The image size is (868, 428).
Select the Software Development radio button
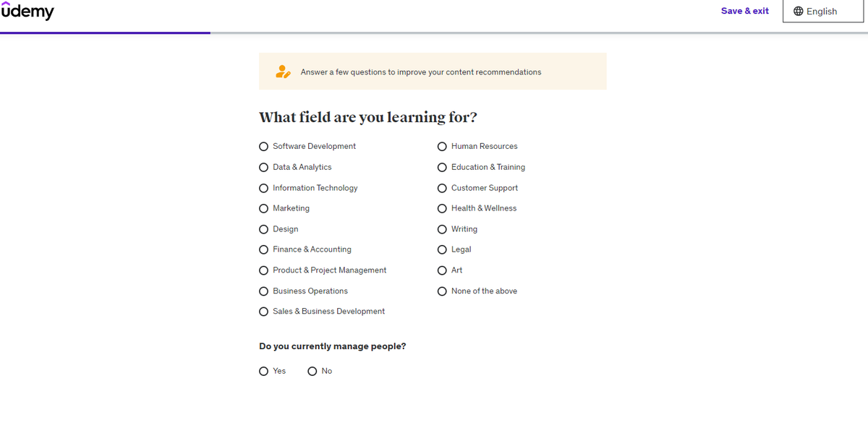[x=264, y=147]
